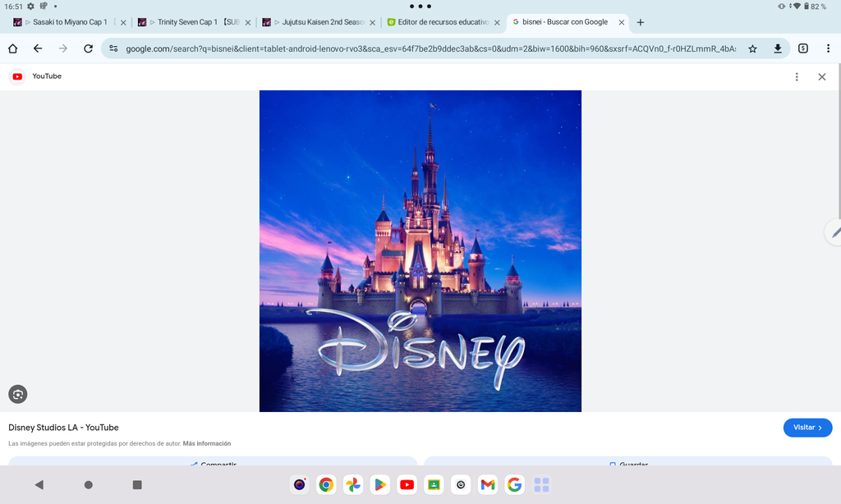Image resolution: width=841 pixels, height=504 pixels.
Task: Tap the Android home circle button
Action: coord(89,484)
